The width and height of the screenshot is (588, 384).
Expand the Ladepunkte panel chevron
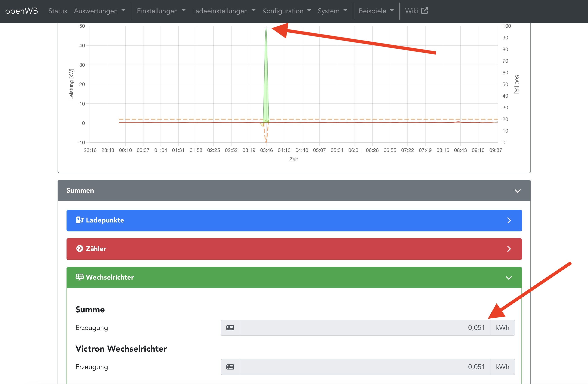[x=509, y=220]
